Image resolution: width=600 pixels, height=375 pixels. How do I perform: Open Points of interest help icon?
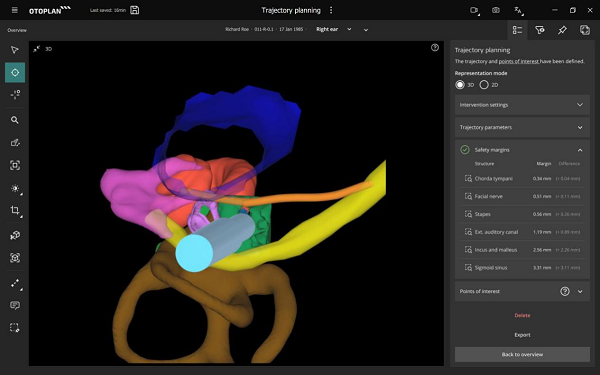565,292
